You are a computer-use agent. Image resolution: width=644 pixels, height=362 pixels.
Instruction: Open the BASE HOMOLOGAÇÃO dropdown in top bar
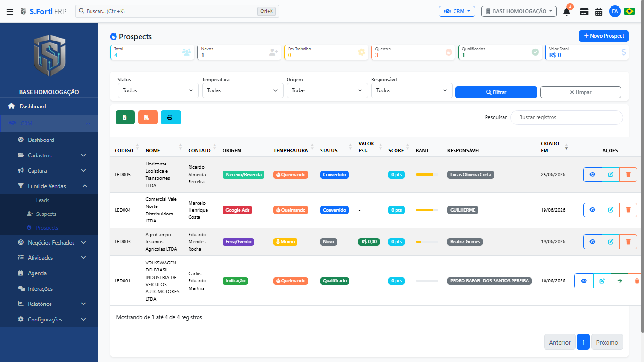tap(519, 11)
